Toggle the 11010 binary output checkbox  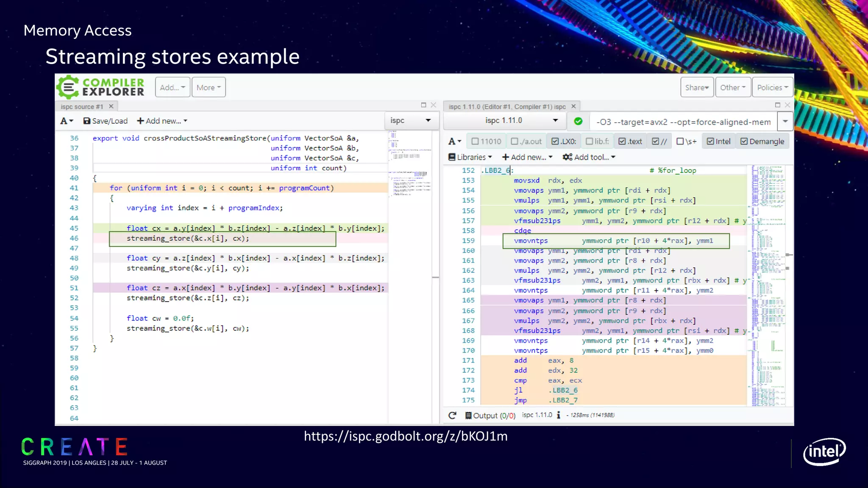click(x=486, y=141)
